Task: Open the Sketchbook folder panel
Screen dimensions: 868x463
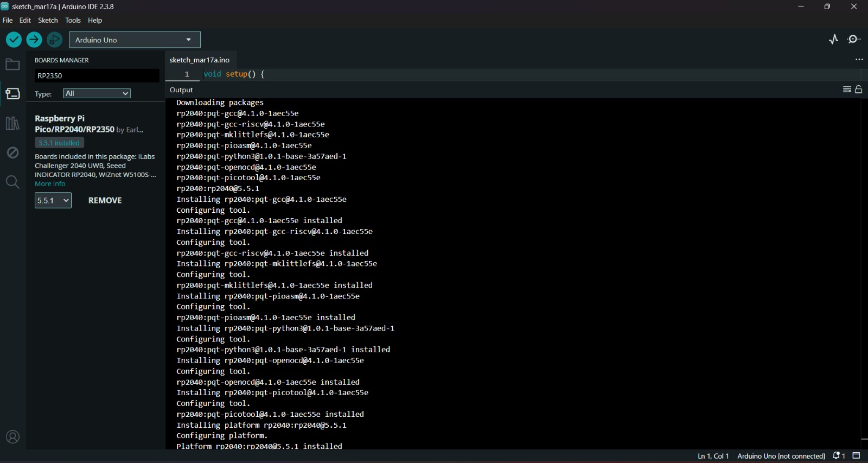Action: [12, 65]
